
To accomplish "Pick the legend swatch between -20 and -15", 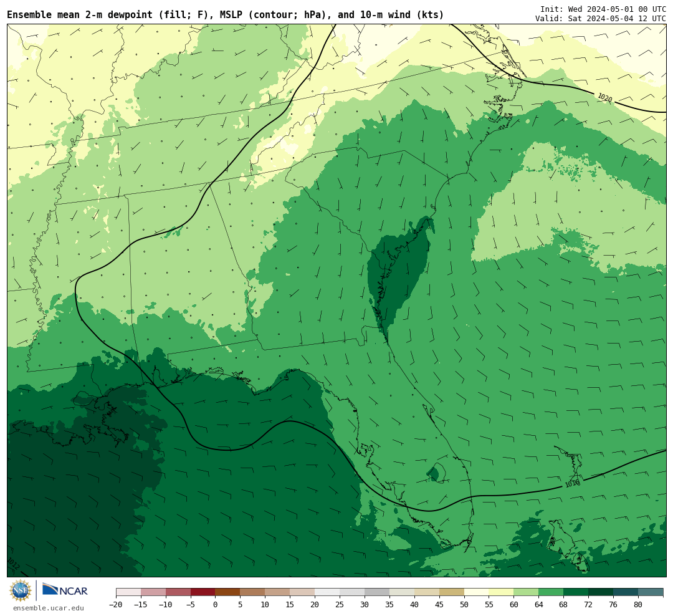I will (128, 592).
